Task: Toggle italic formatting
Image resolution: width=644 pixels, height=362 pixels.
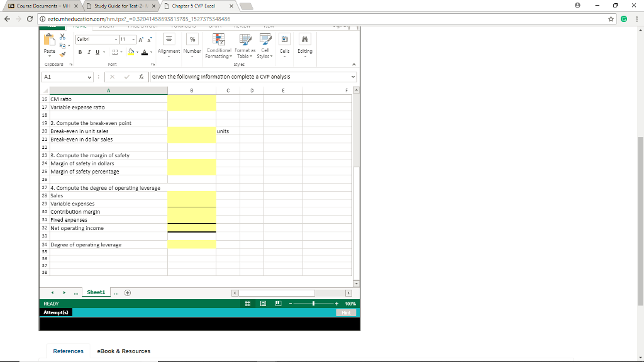Action: (88, 52)
